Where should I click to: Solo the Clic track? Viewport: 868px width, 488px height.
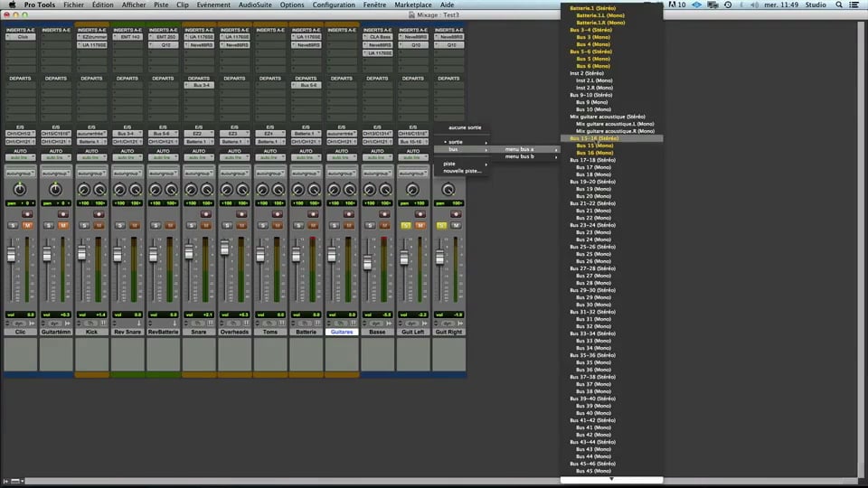(x=14, y=226)
